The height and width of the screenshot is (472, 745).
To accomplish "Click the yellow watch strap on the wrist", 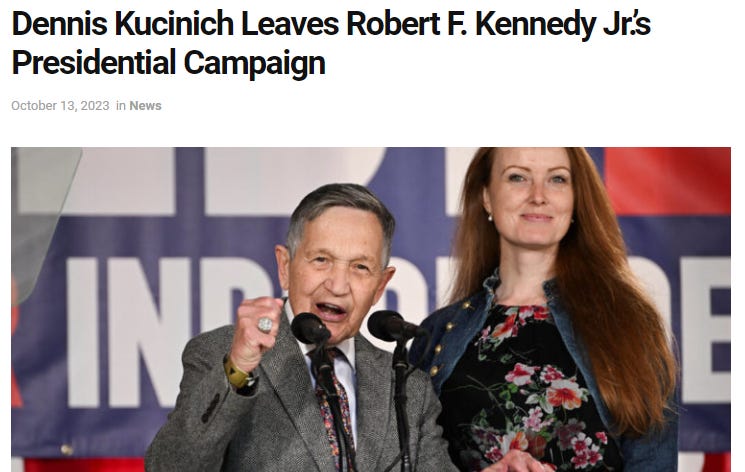I will click(236, 373).
